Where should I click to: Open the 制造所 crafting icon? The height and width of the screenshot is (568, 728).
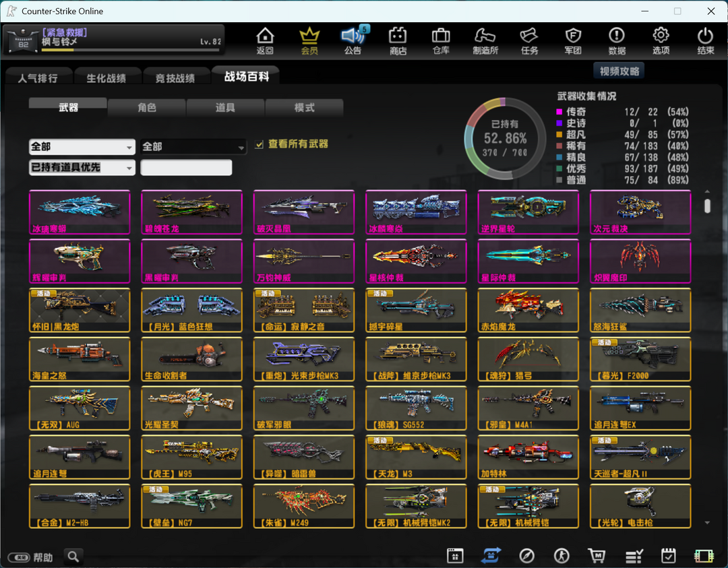[x=485, y=41]
